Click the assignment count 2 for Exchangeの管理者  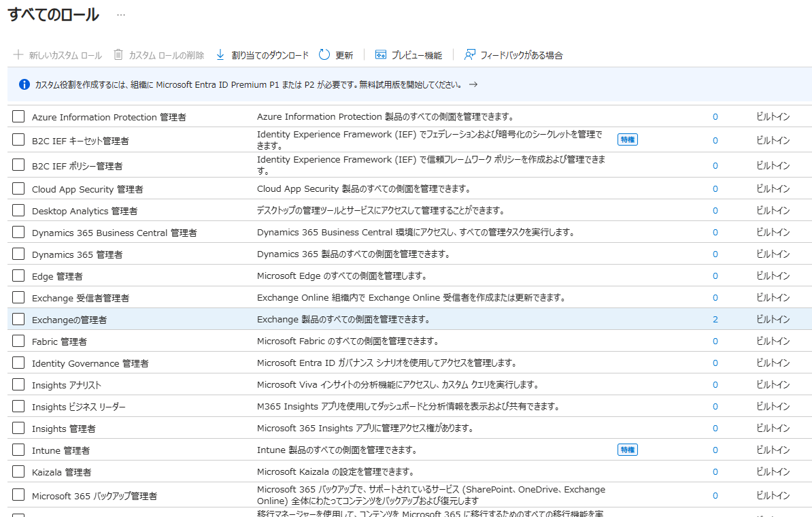[715, 318]
